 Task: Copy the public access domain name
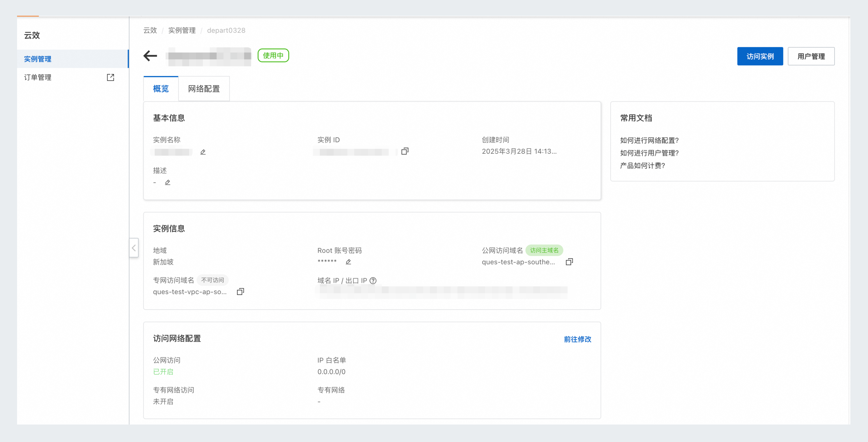569,262
